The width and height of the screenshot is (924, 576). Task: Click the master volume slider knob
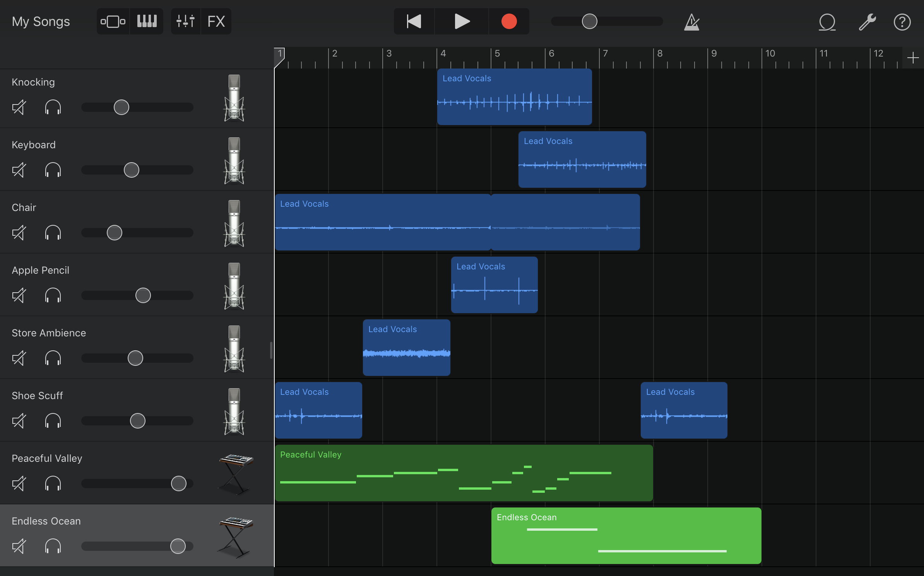tap(589, 21)
